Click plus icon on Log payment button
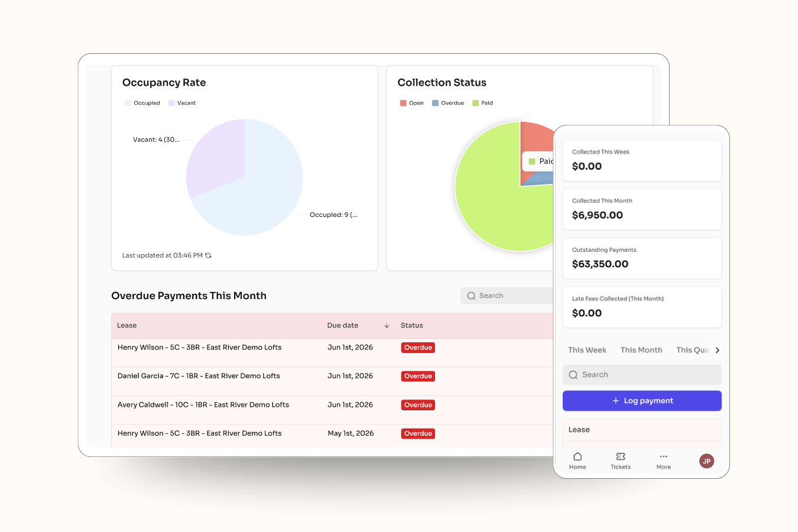This screenshot has width=798, height=532. tap(616, 401)
